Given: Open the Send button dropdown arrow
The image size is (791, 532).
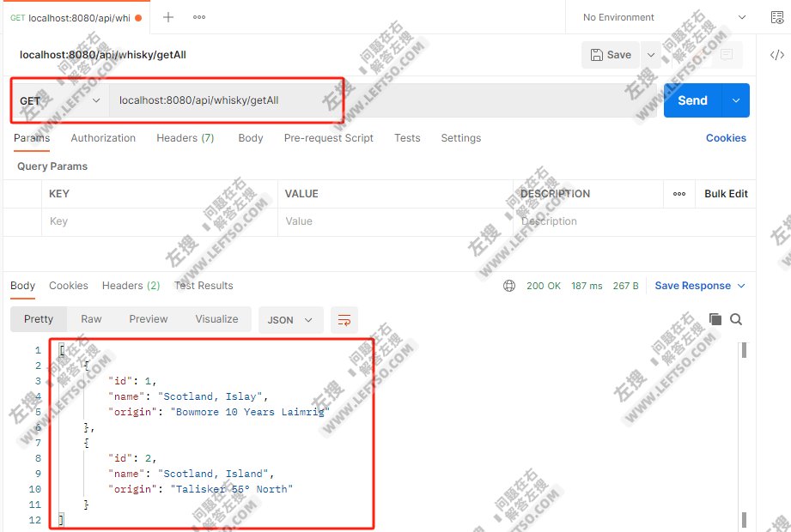Looking at the screenshot, I should click(x=736, y=100).
